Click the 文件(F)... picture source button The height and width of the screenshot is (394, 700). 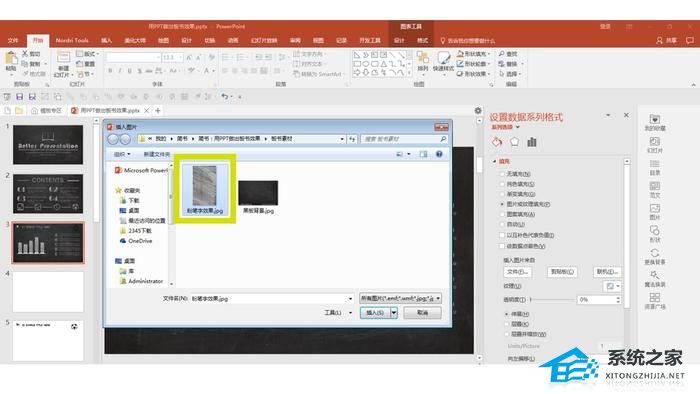pos(517,272)
